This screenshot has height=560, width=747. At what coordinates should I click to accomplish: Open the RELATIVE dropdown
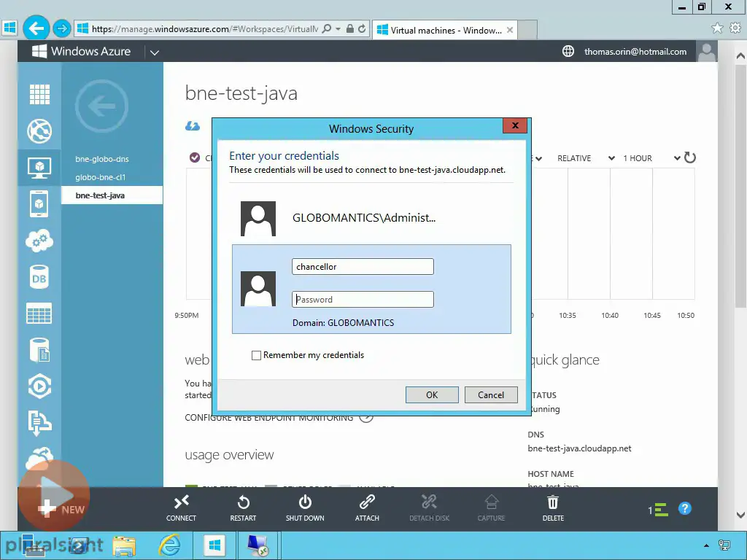click(586, 158)
